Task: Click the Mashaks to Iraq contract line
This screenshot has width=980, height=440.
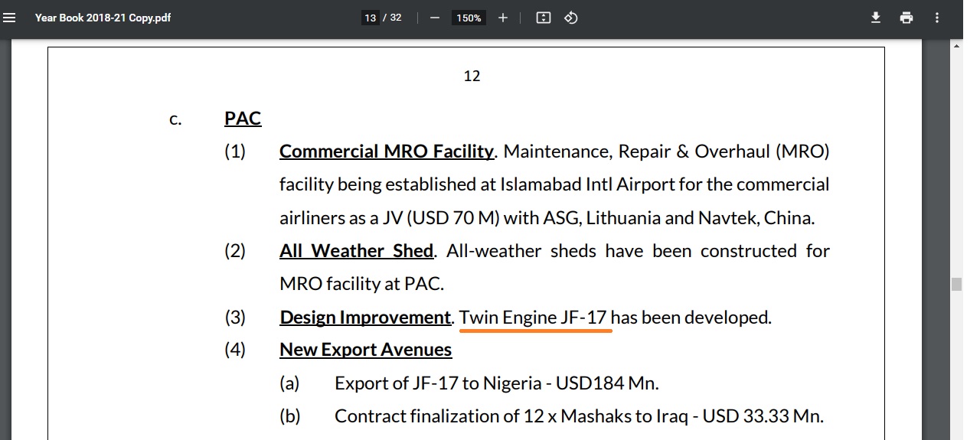Action: (x=579, y=417)
